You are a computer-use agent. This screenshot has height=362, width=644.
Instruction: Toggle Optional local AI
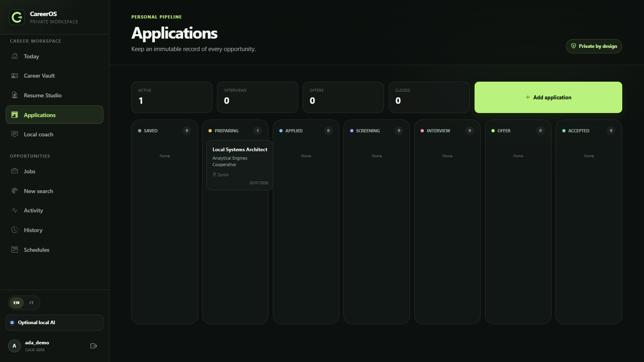click(54, 323)
